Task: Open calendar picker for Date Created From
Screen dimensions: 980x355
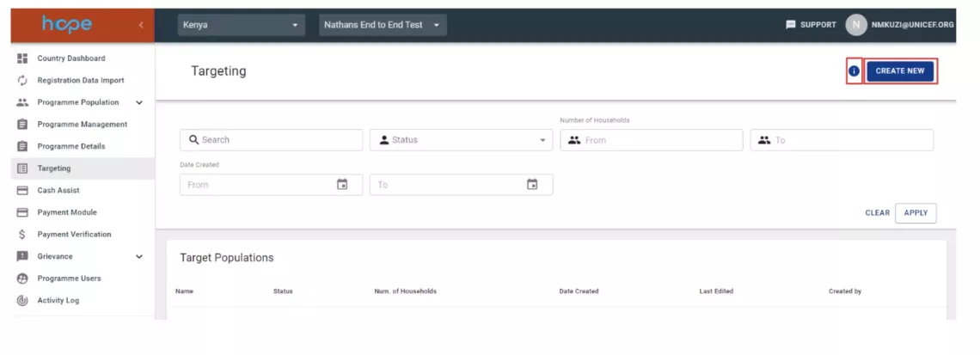Action: [342, 184]
